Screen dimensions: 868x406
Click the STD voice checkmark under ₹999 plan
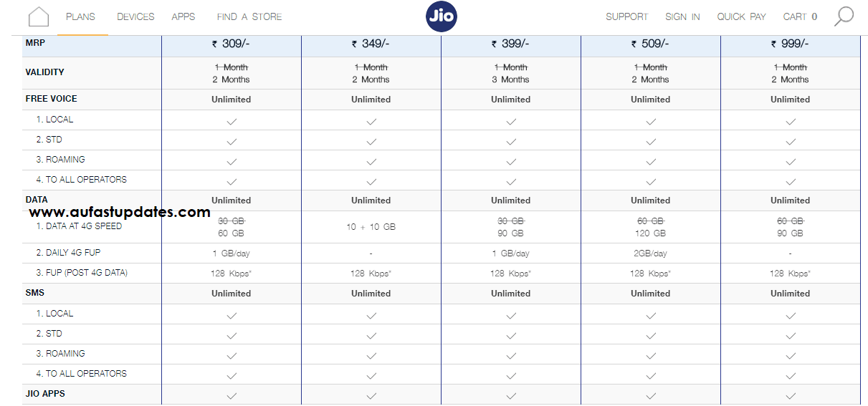791,142
